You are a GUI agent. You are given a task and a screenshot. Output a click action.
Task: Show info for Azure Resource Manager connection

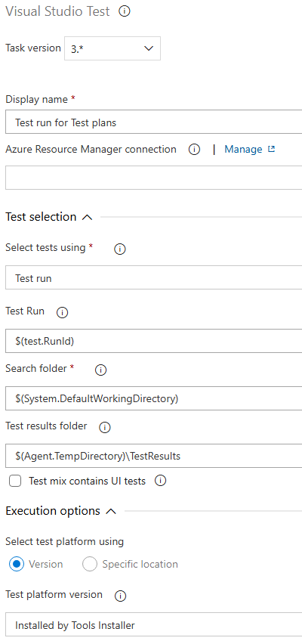[x=194, y=150]
